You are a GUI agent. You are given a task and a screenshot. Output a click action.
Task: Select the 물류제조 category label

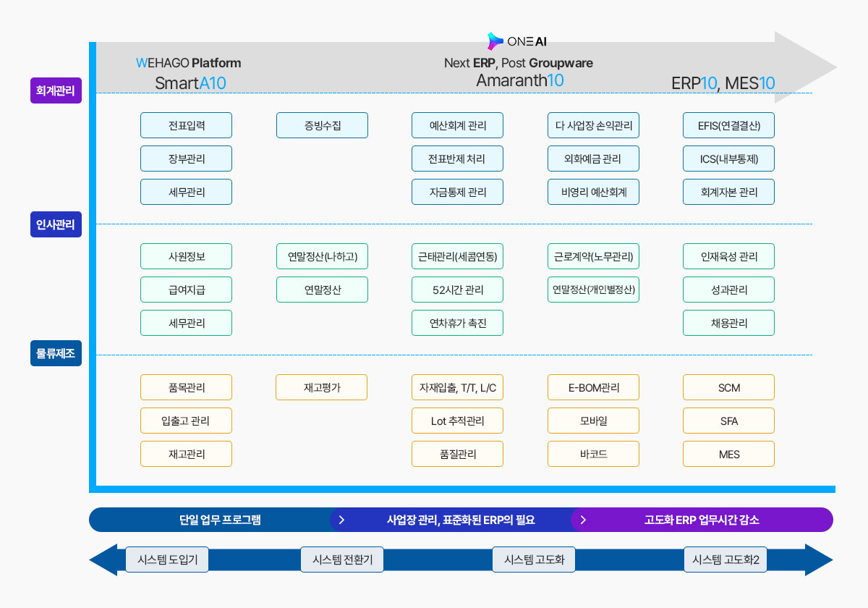click(56, 353)
